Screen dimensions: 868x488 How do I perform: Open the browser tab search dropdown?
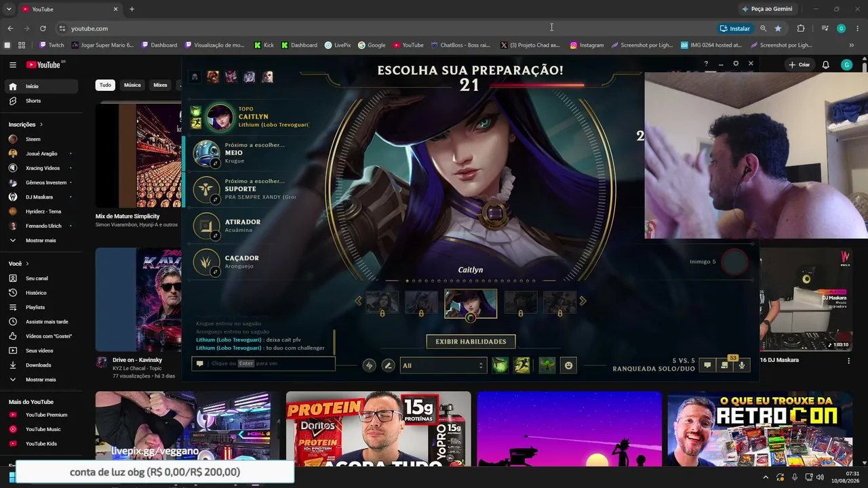tap(9, 9)
